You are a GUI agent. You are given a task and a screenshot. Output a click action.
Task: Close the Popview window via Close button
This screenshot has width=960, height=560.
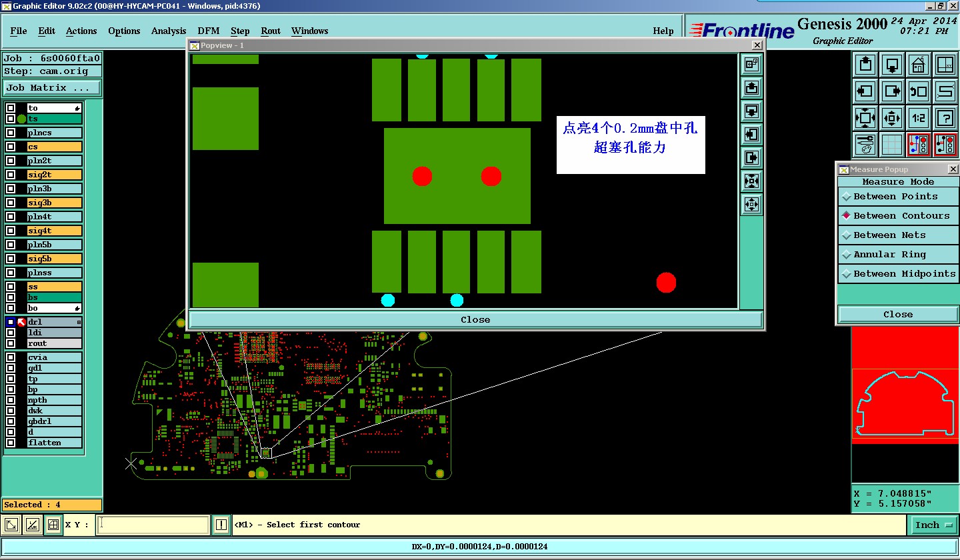point(475,320)
